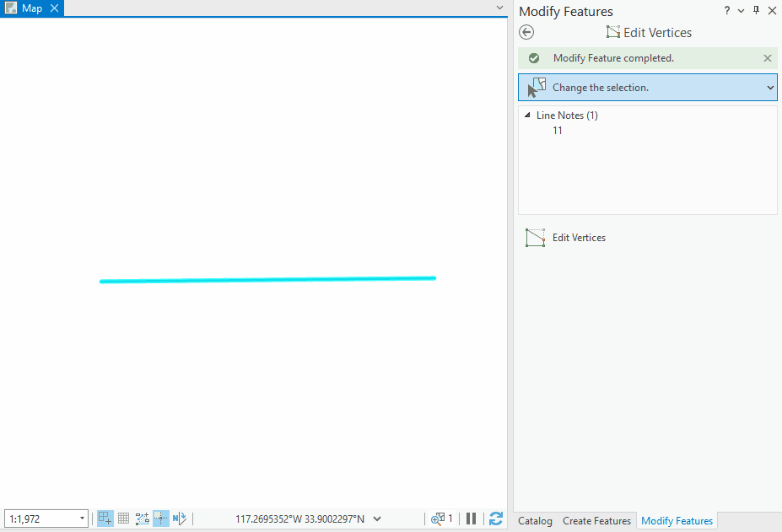Select feature 11 under Line Notes
This screenshot has height=532, width=782.
(x=557, y=131)
